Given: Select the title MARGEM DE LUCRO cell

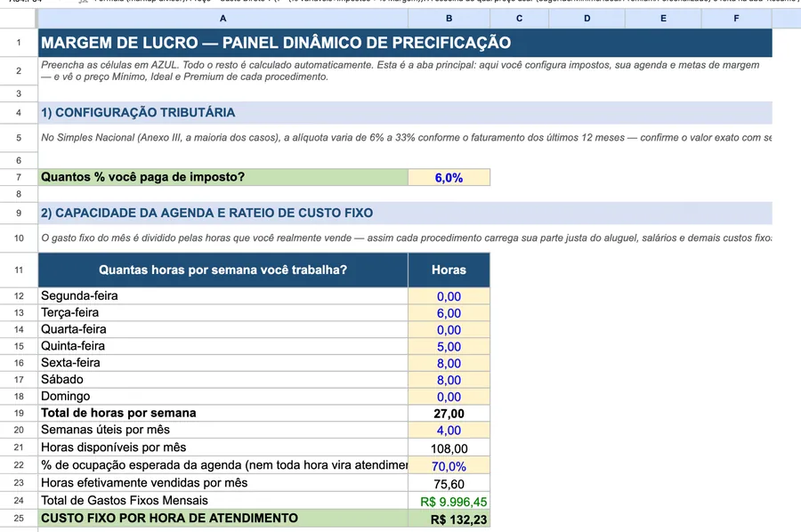Looking at the screenshot, I should click(x=405, y=43).
